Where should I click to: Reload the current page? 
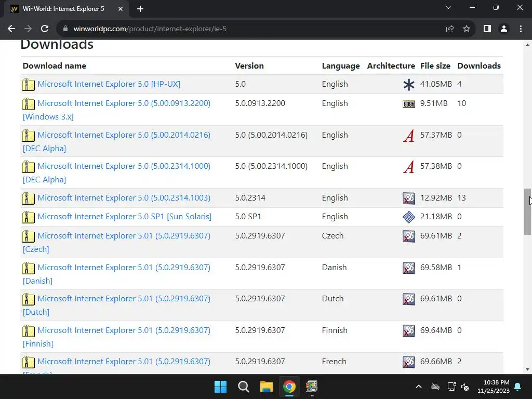pyautogui.click(x=45, y=29)
